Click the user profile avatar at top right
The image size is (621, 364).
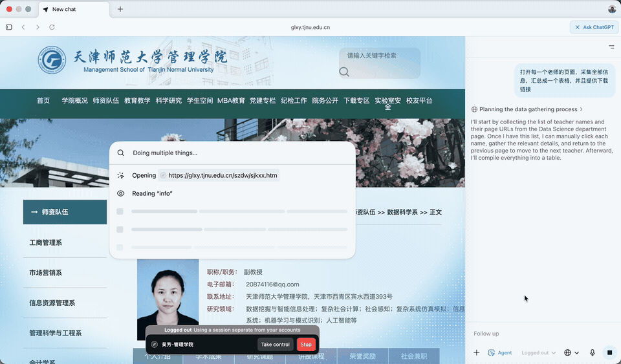click(x=612, y=9)
